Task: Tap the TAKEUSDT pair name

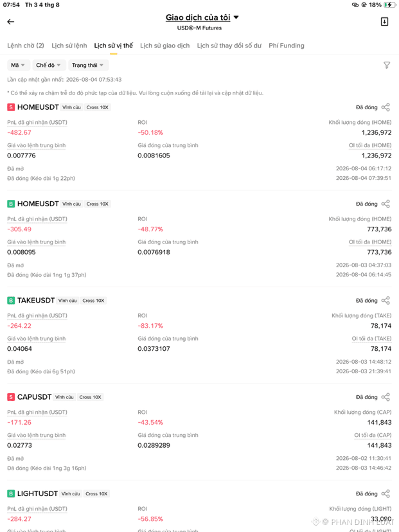Action: point(36,301)
